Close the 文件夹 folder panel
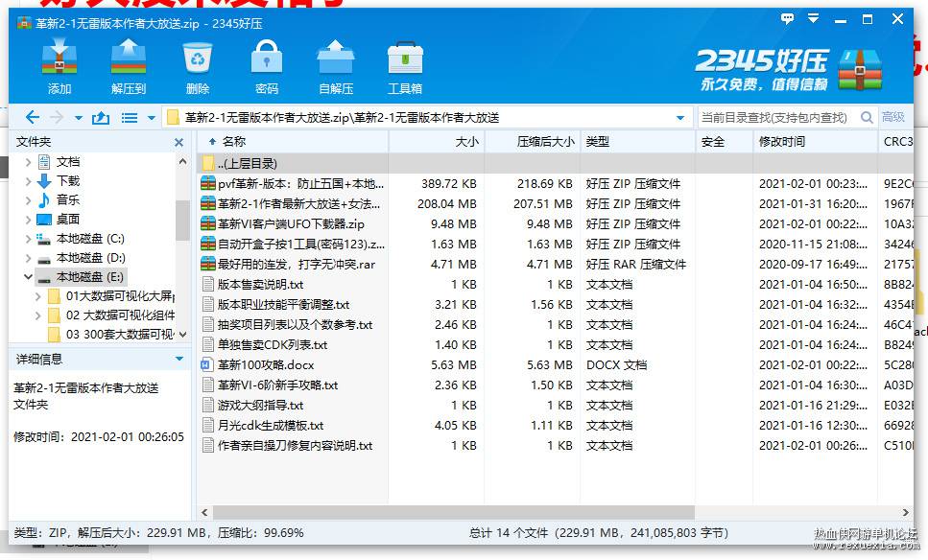The width and height of the screenshot is (928, 560). click(x=178, y=142)
